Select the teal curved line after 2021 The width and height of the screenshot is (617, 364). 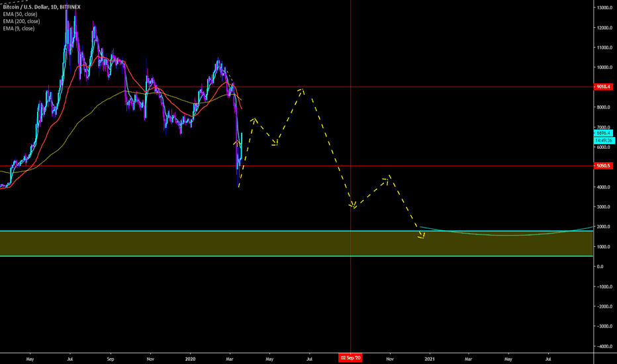pos(506,232)
